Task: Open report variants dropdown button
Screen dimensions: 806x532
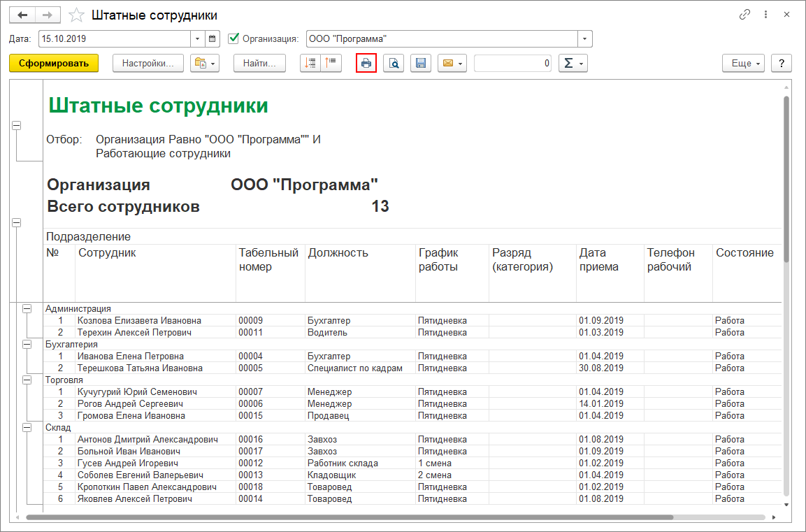Action: pyautogui.click(x=205, y=63)
